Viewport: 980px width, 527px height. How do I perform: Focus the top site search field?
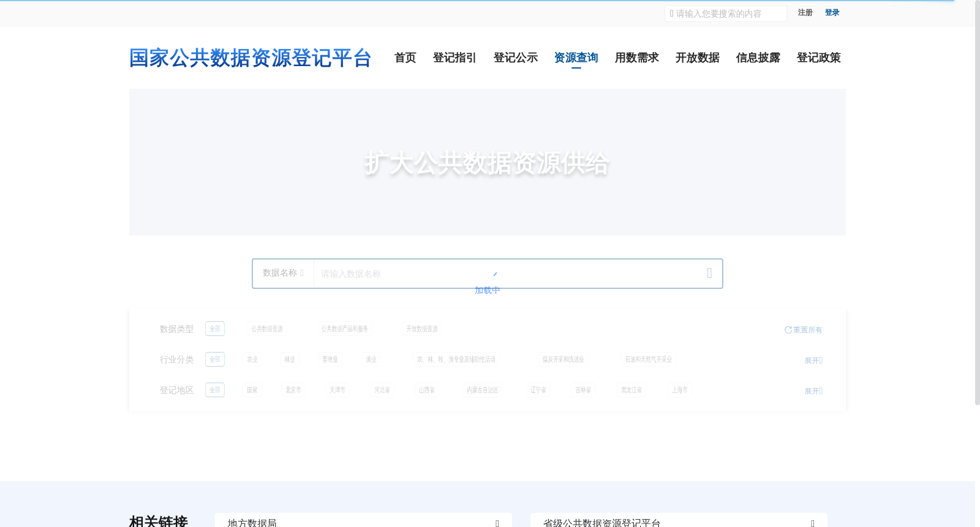point(726,13)
